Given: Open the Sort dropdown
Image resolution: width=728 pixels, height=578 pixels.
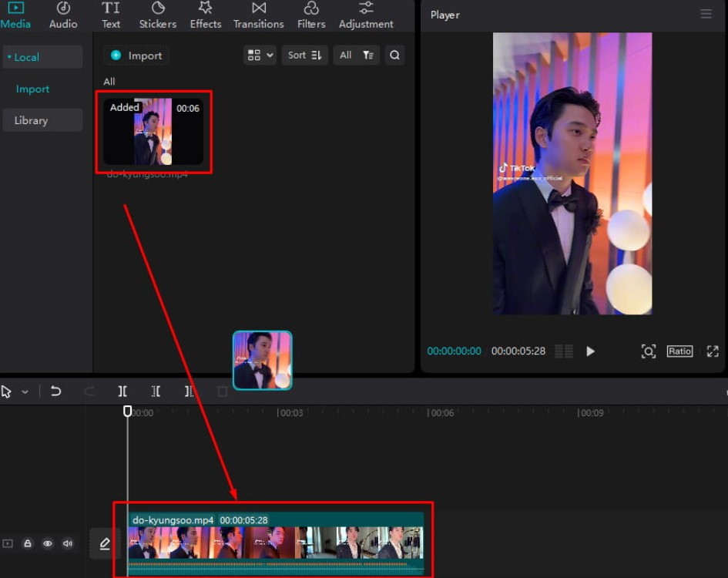Looking at the screenshot, I should click(x=304, y=55).
